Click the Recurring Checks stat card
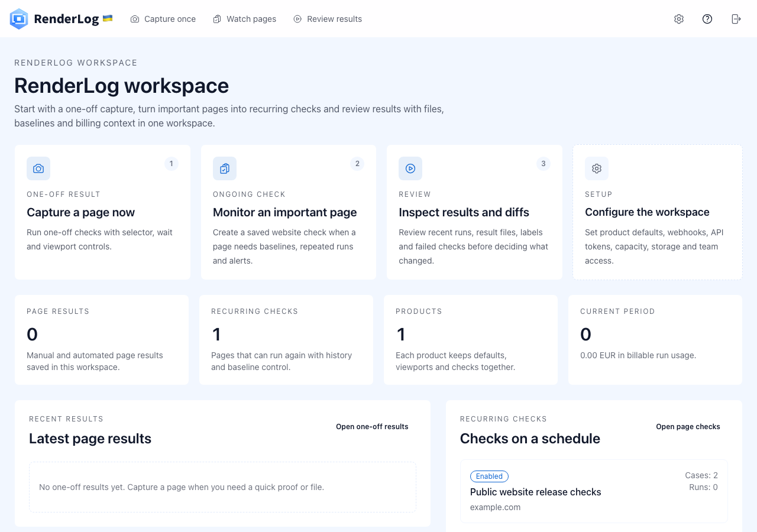Screen dimensions: 757x532 286,340
